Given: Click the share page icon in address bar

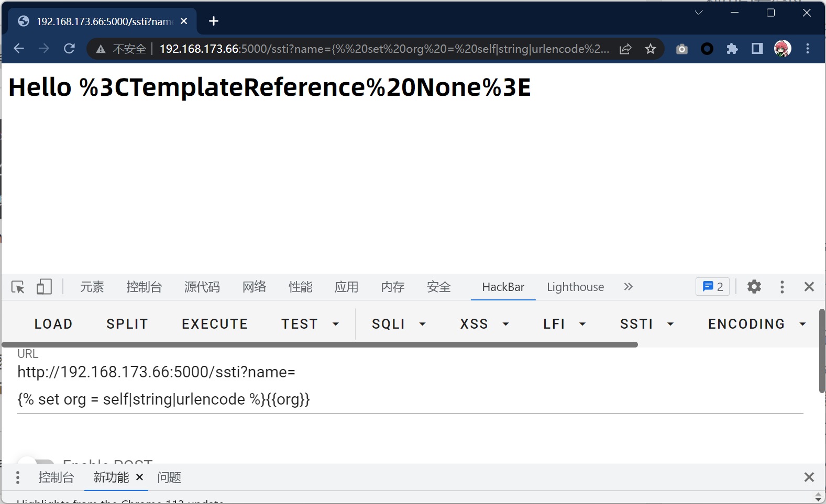Looking at the screenshot, I should pos(625,49).
